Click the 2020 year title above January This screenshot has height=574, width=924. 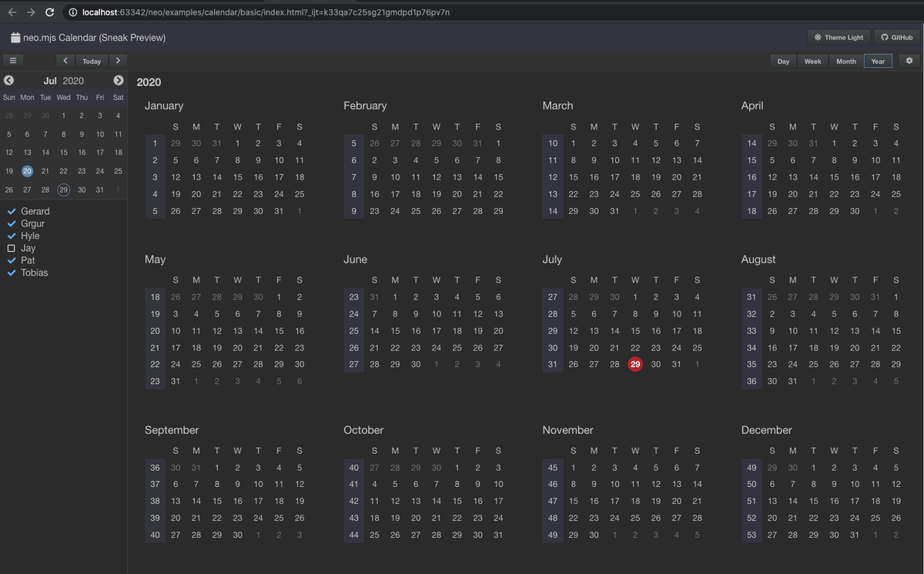[x=149, y=82]
